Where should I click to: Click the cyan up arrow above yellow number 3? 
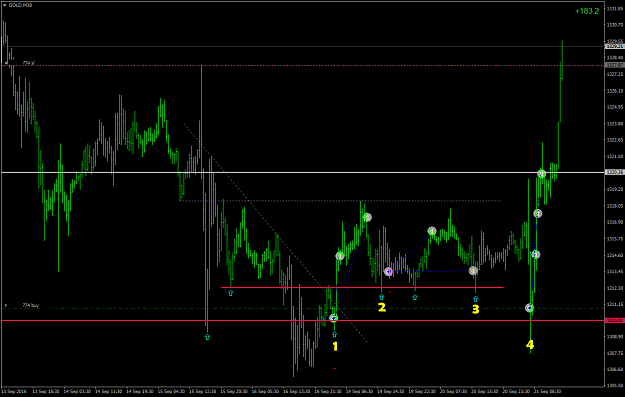tap(475, 299)
